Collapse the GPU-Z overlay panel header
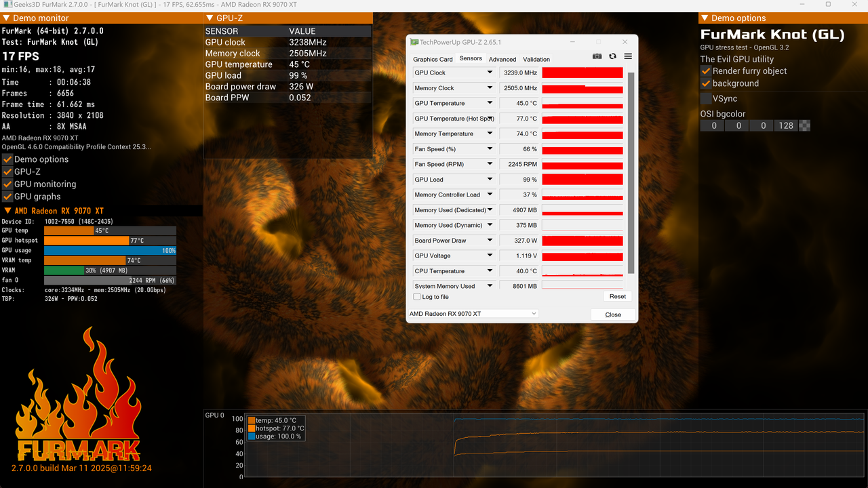 tap(210, 18)
